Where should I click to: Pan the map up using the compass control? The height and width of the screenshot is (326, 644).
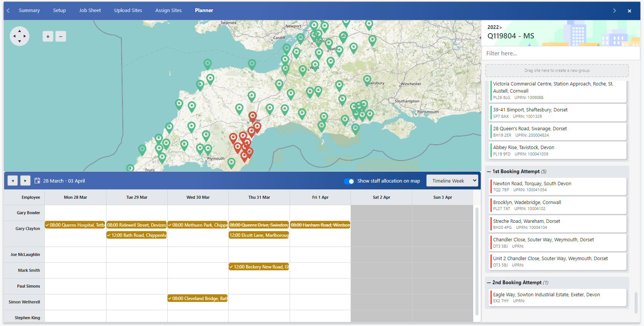pyautogui.click(x=20, y=31)
